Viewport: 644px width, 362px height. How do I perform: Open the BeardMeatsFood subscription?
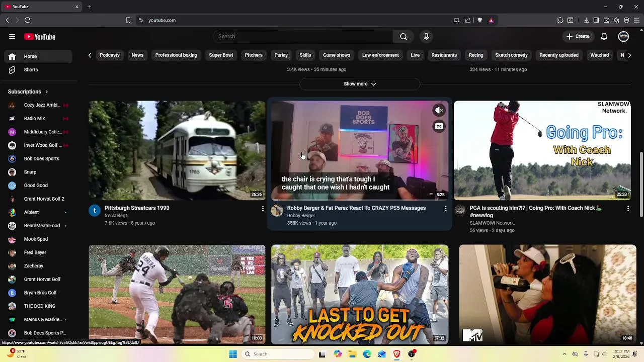tap(38, 226)
